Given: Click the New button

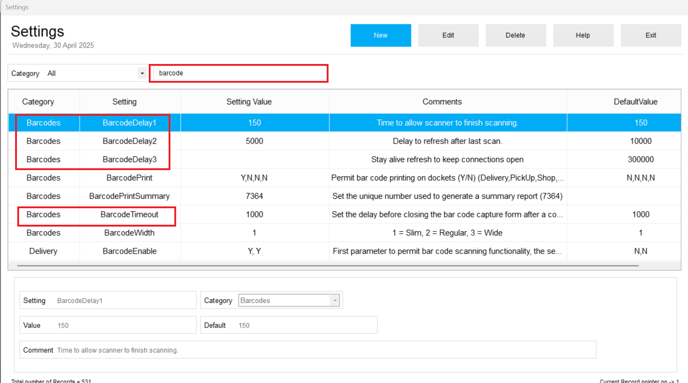Looking at the screenshot, I should pyautogui.click(x=380, y=36).
